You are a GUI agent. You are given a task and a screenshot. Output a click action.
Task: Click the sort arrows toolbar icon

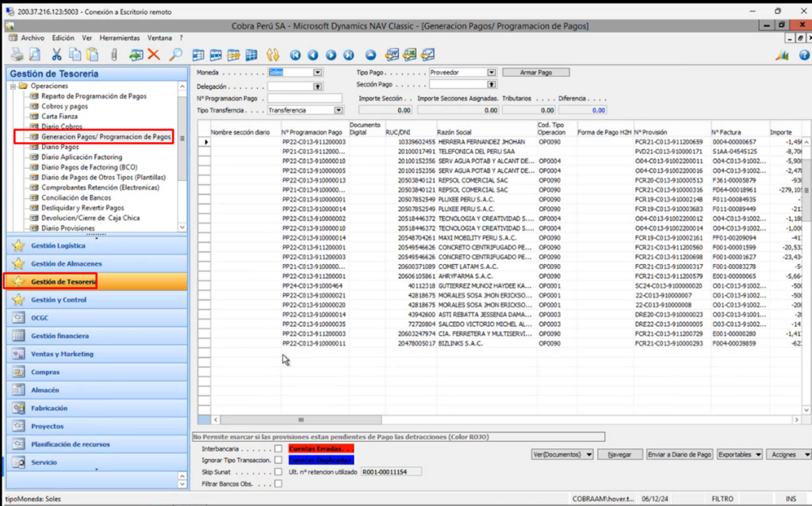(273, 55)
